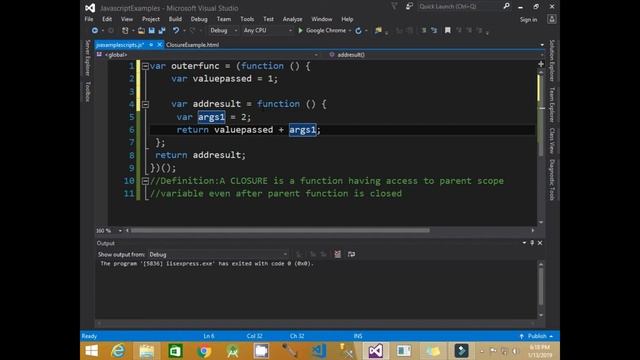640x360 pixels.
Task: Open the Solution Explorer side tab
Action: [x=552, y=61]
